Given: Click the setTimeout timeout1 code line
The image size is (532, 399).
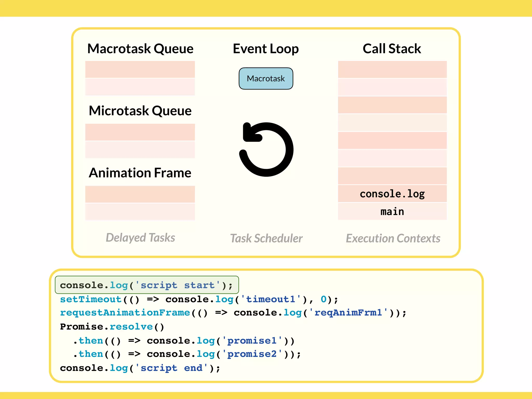Looking at the screenshot, I should 199,299.
